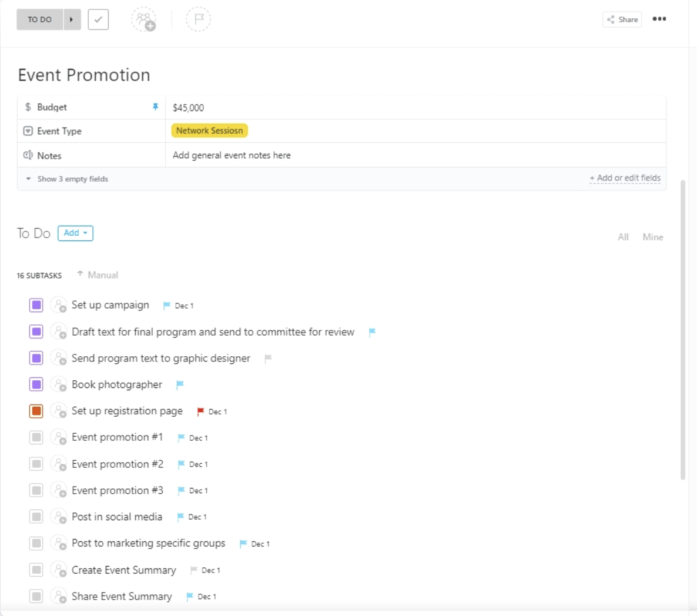Viewport: 697px width, 616px height.
Task: Assign someone to Event promotion #2
Action: point(59,464)
